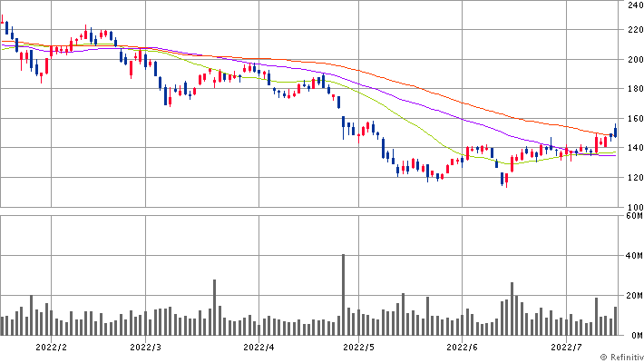Click the lowest candlestick in mid-June
Screen dimensions: 644x363
pyautogui.click(x=504, y=180)
